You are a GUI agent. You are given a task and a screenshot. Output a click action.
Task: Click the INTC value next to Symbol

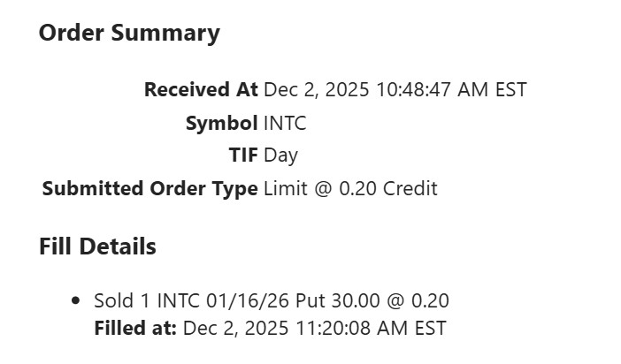[285, 124]
